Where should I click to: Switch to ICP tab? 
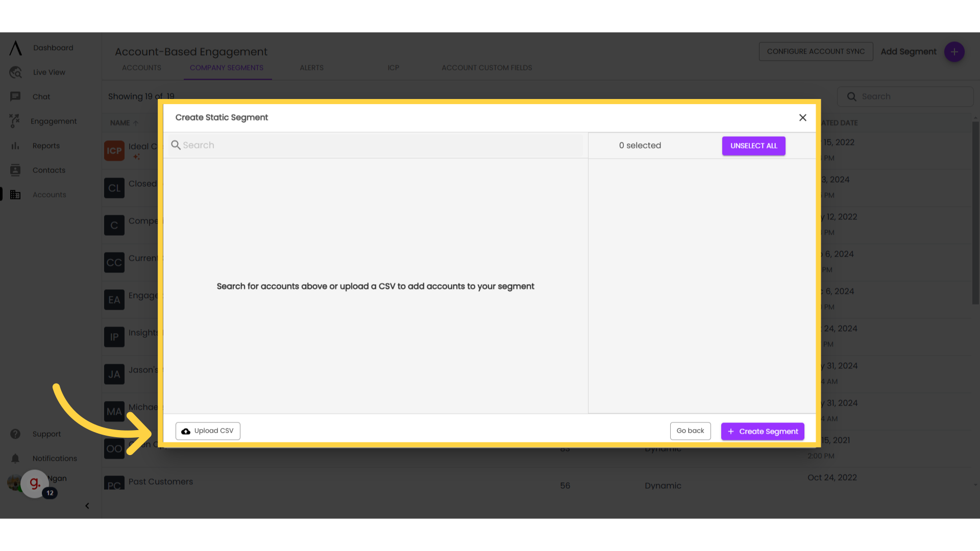[x=393, y=67]
